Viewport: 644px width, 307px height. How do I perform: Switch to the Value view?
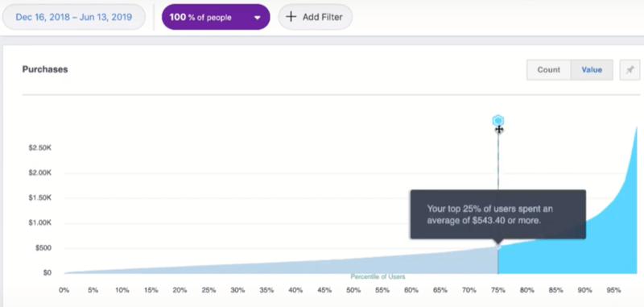[592, 70]
